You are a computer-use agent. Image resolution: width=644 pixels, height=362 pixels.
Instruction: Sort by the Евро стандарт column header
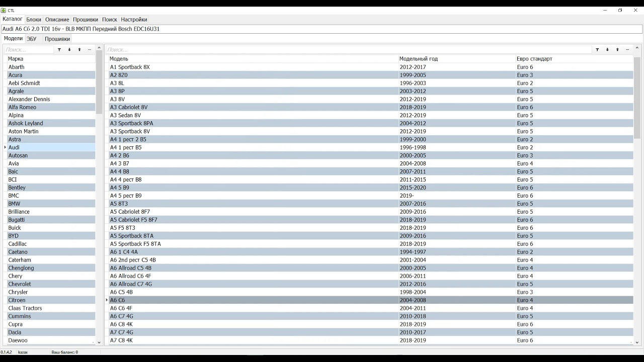coord(575,59)
